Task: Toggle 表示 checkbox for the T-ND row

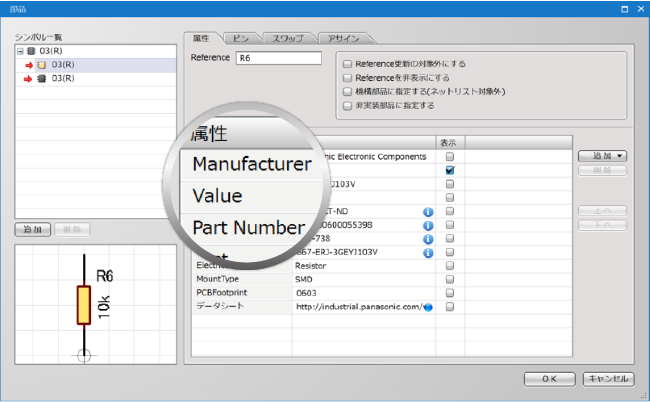Action: pos(450,211)
